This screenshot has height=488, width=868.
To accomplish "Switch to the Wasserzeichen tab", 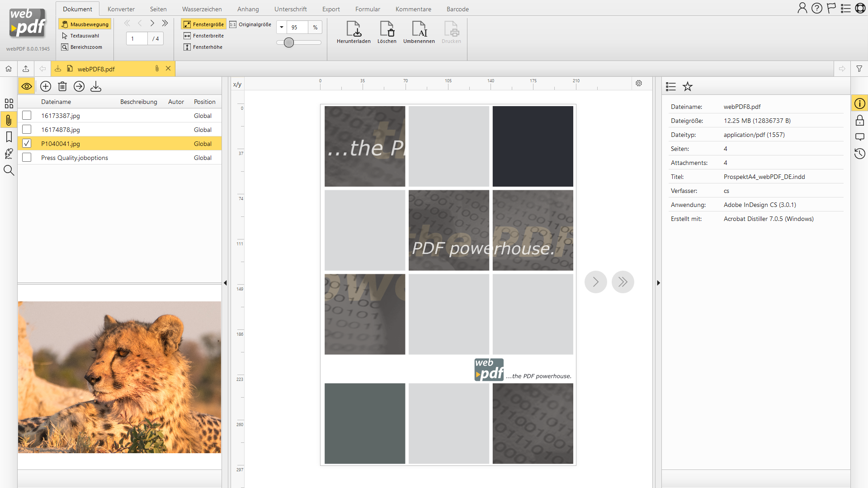I will point(202,9).
